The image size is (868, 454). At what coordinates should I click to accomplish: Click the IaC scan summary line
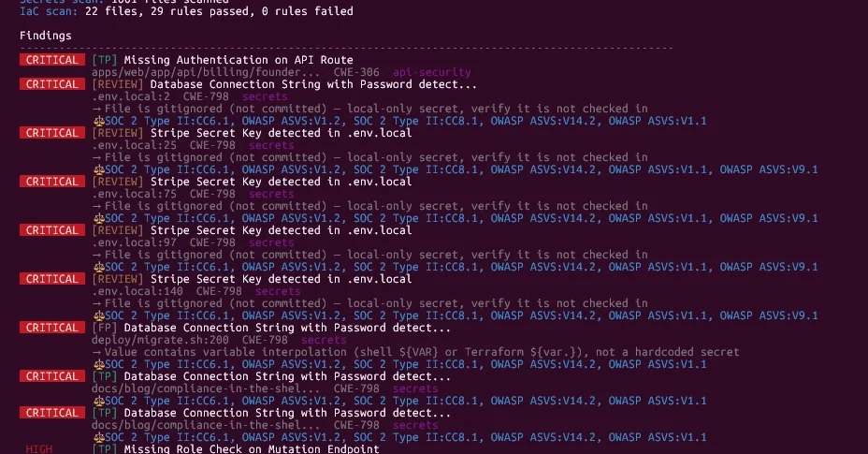pos(186,11)
